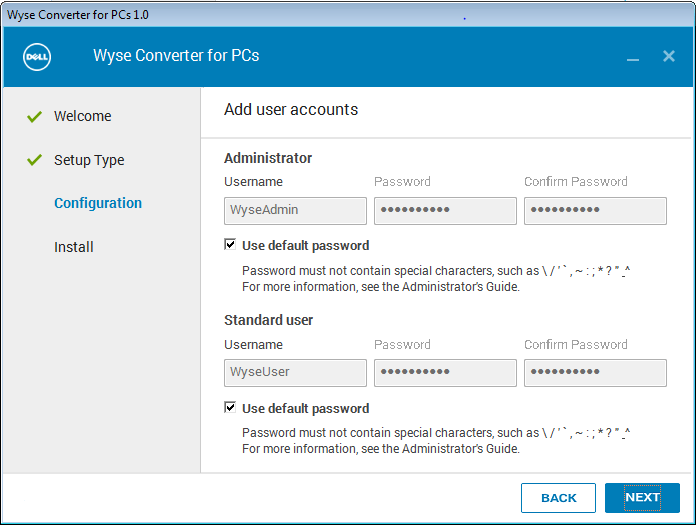Click the green checkmark beside Setup Type
The width and height of the screenshot is (696, 525).
click(x=35, y=160)
